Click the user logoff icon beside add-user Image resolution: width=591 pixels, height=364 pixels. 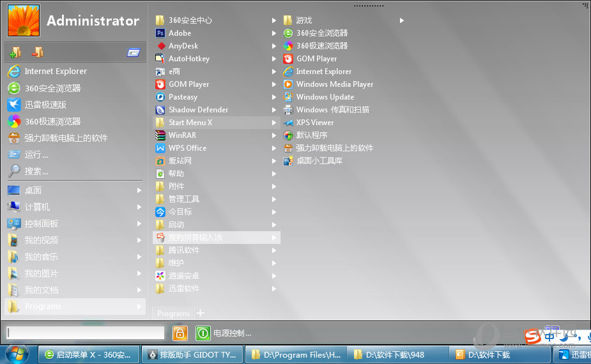(38, 52)
